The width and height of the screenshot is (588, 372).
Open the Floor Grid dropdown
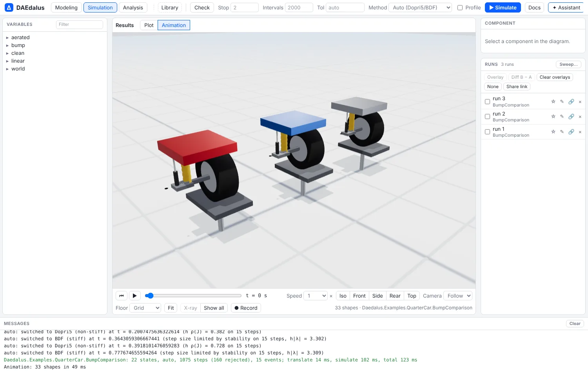coord(145,308)
